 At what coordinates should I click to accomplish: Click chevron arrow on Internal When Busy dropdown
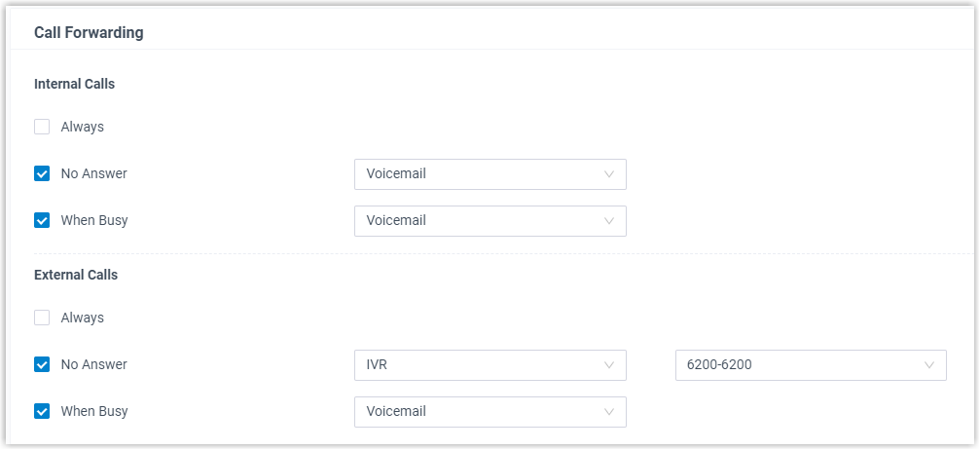tap(609, 221)
